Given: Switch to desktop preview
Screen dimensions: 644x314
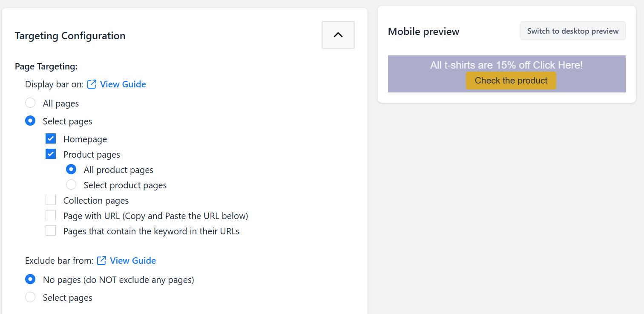Looking at the screenshot, I should (x=573, y=31).
